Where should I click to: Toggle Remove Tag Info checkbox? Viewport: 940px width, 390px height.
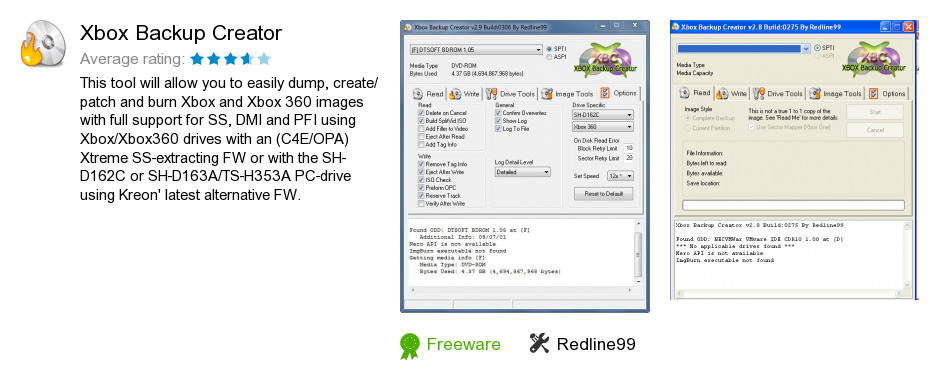pyautogui.click(x=421, y=164)
